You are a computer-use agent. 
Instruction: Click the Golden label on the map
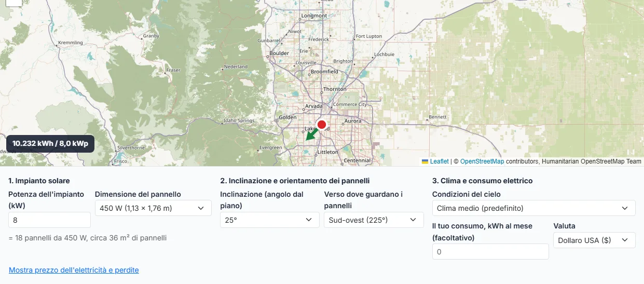point(288,117)
